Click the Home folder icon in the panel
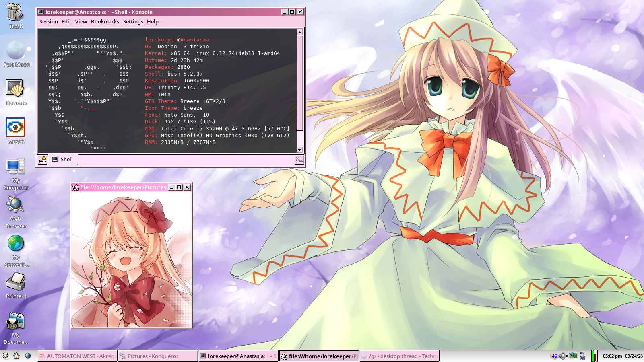This screenshot has height=362, width=644. (x=17, y=356)
